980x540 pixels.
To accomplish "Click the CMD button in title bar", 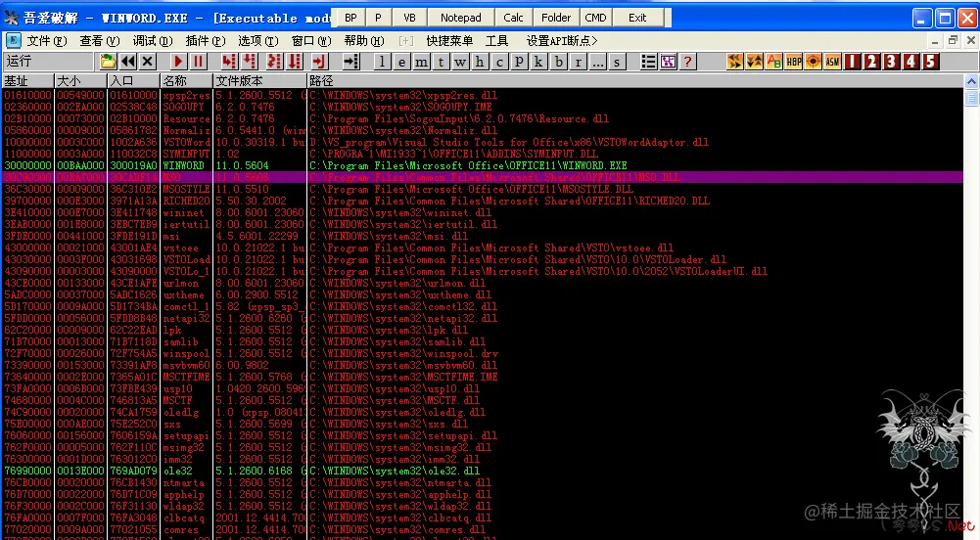I will click(x=595, y=18).
